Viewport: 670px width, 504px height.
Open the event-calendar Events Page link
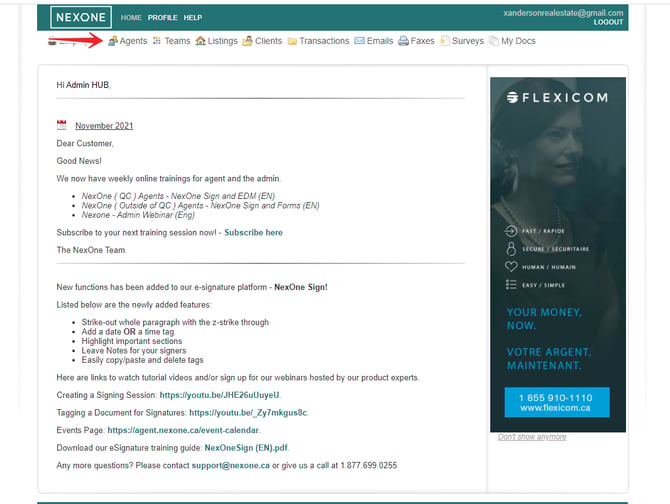(x=183, y=430)
